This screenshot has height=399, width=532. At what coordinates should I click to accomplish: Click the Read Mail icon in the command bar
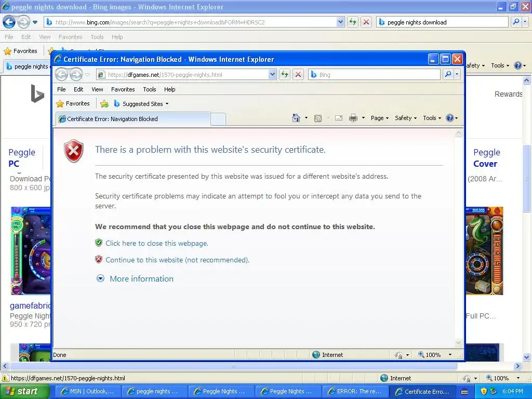point(339,118)
